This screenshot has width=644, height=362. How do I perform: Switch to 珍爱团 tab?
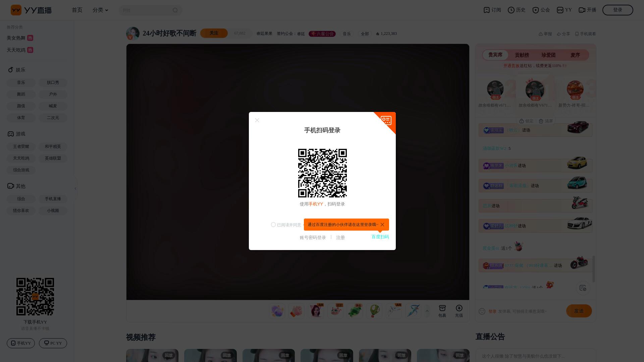pyautogui.click(x=548, y=55)
